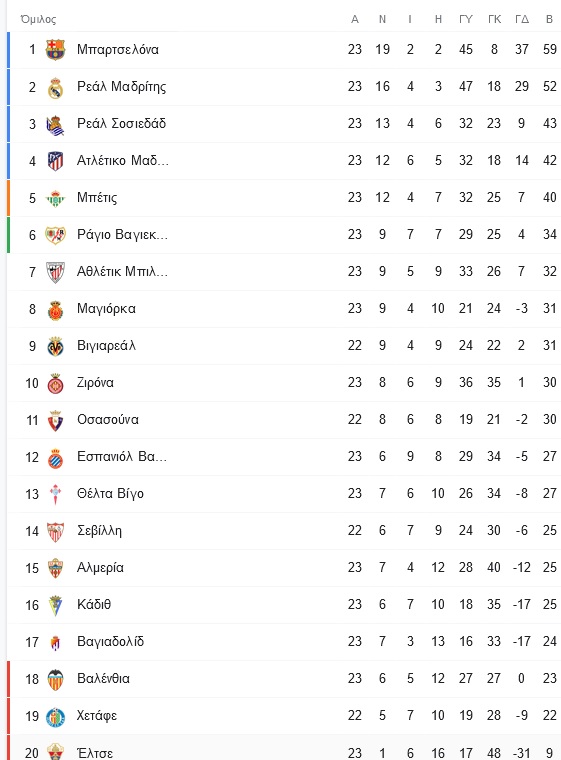The width and height of the screenshot is (561, 760).
Task: Click the Οσασούνα team name
Action: pyautogui.click(x=108, y=420)
